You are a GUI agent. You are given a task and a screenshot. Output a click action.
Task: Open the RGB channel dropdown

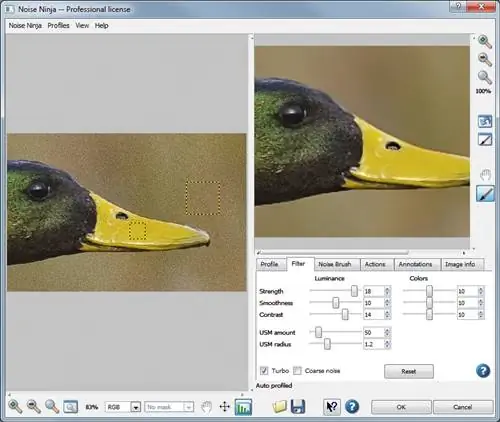point(135,407)
